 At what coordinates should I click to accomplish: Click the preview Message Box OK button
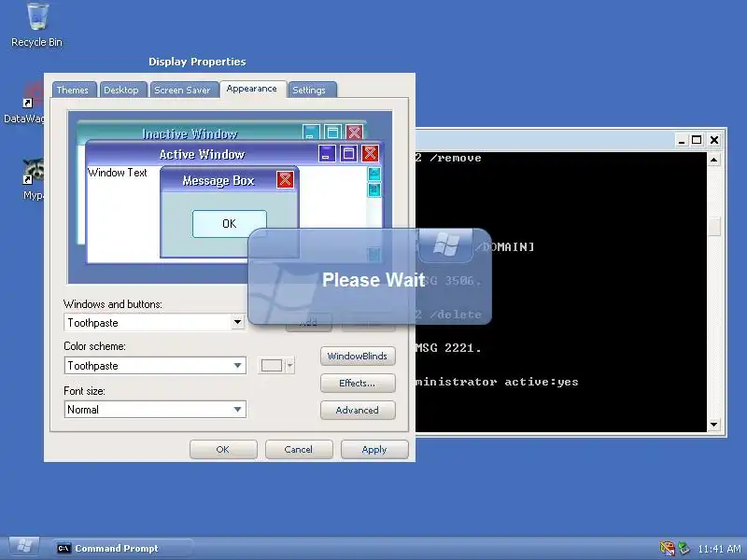(229, 224)
